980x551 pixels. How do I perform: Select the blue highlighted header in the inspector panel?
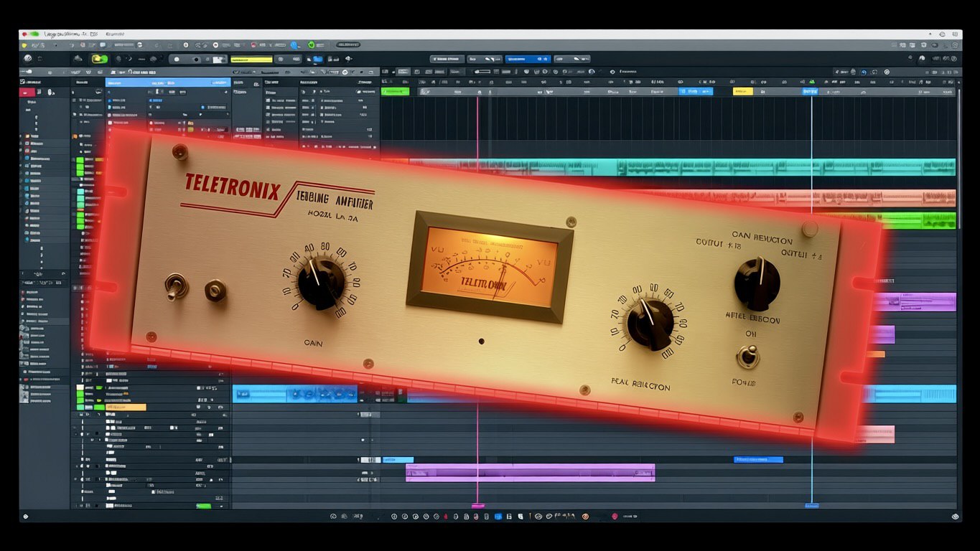coord(168,83)
